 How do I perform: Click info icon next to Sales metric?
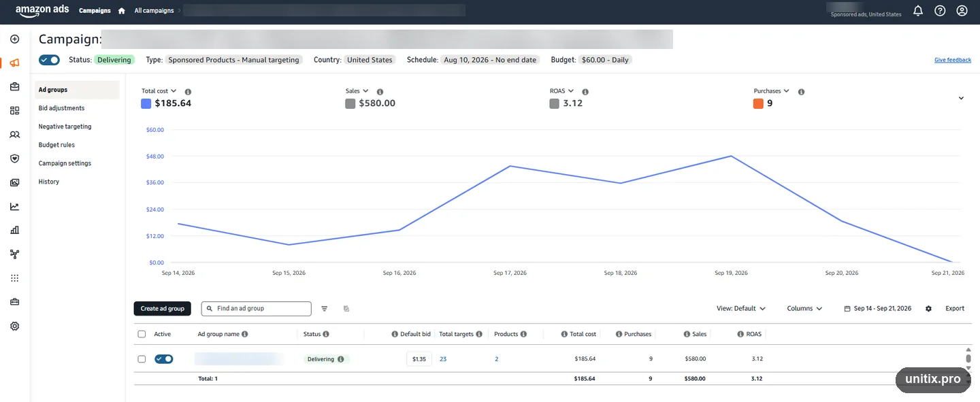click(380, 92)
